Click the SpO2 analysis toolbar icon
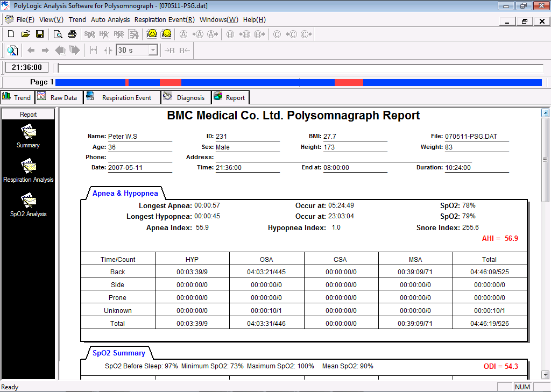This screenshot has width=551, height=392. tap(90, 34)
